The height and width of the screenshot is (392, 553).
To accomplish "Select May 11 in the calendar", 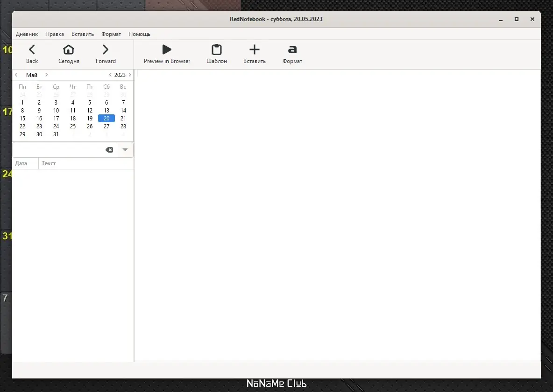I will coord(73,111).
